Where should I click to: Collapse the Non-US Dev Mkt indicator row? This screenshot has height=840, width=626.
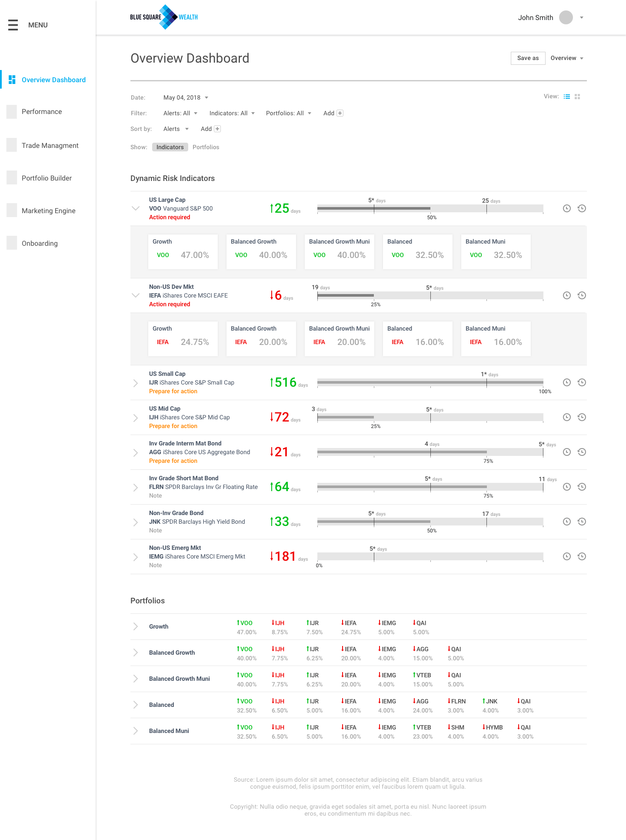click(136, 295)
